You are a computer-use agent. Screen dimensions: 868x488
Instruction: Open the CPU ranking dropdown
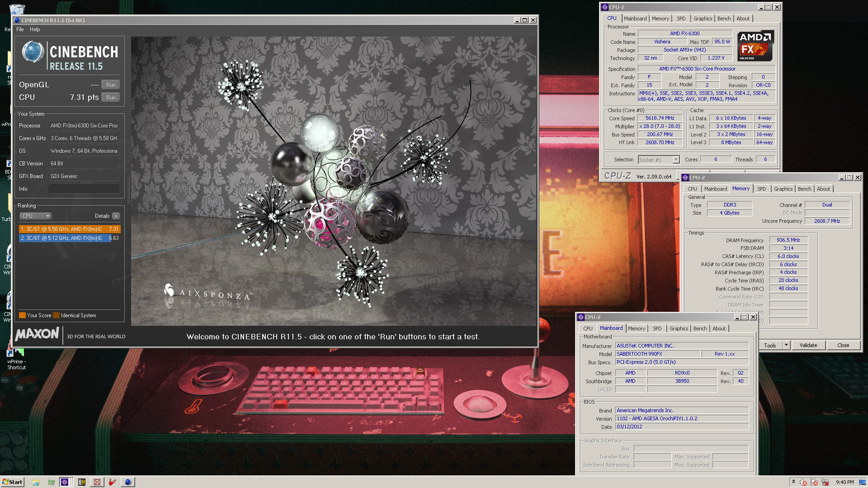(x=36, y=216)
